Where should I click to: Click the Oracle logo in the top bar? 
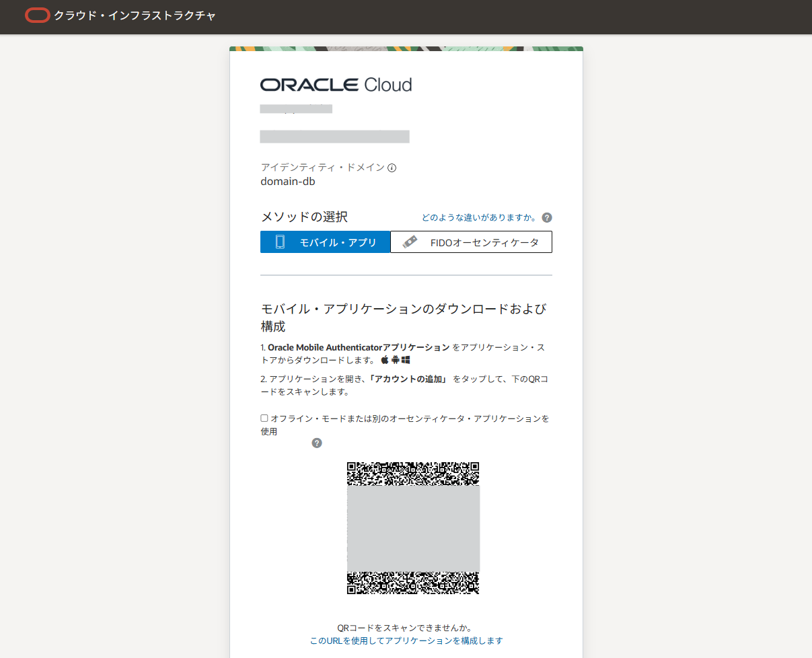pos(37,15)
